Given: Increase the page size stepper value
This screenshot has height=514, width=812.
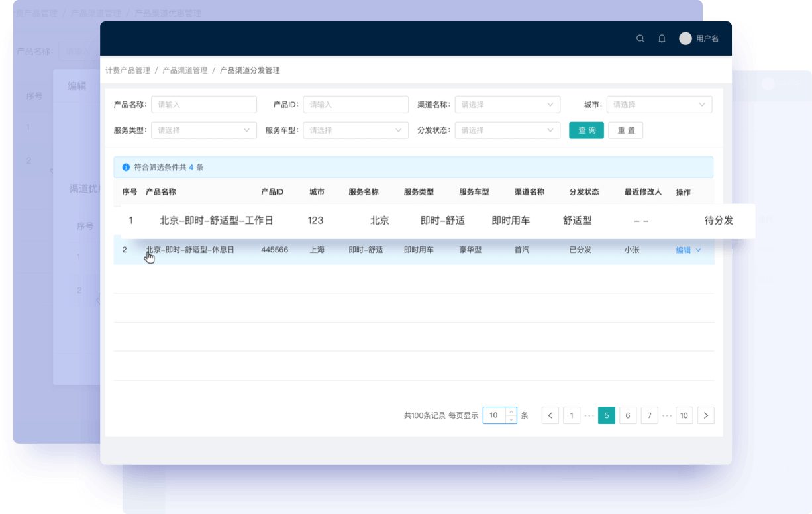Looking at the screenshot, I should 511,411.
